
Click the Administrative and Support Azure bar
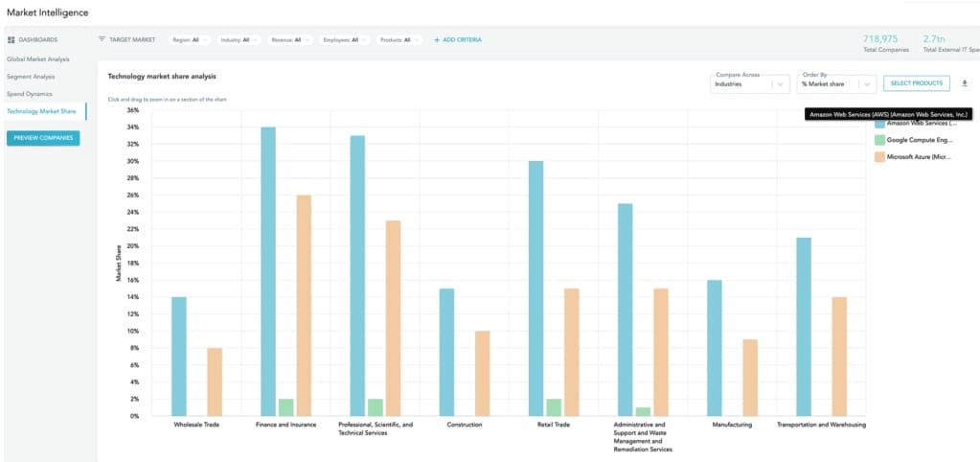pyautogui.click(x=661, y=352)
